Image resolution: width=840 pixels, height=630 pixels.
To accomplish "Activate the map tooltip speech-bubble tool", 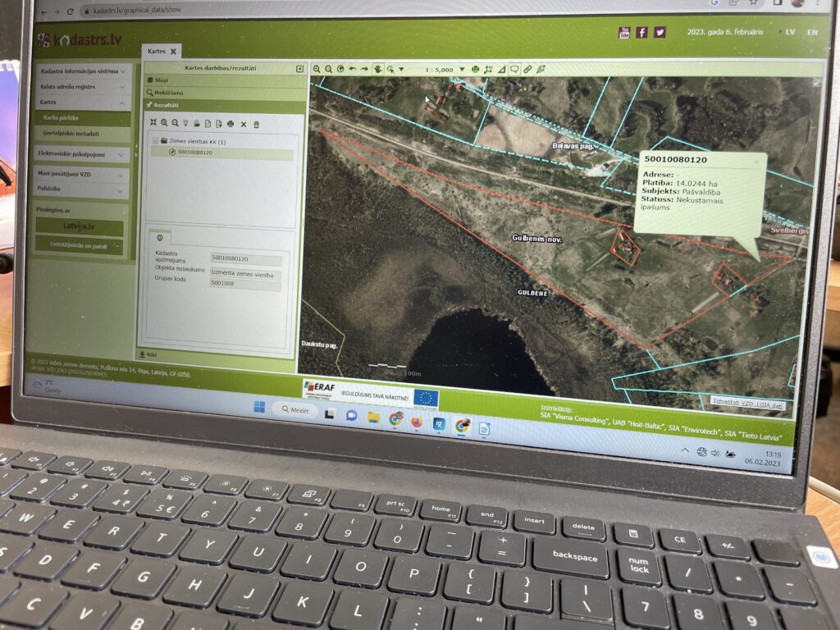I will click(x=514, y=70).
